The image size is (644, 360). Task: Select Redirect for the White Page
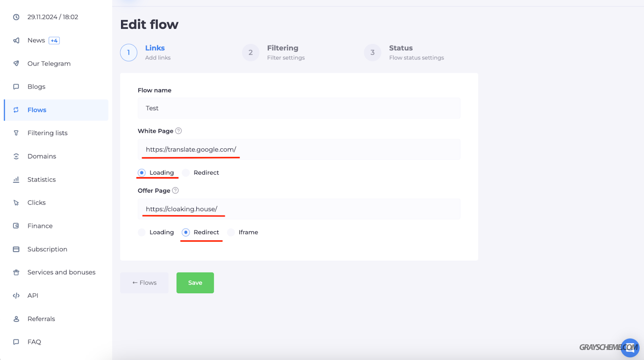coord(186,173)
